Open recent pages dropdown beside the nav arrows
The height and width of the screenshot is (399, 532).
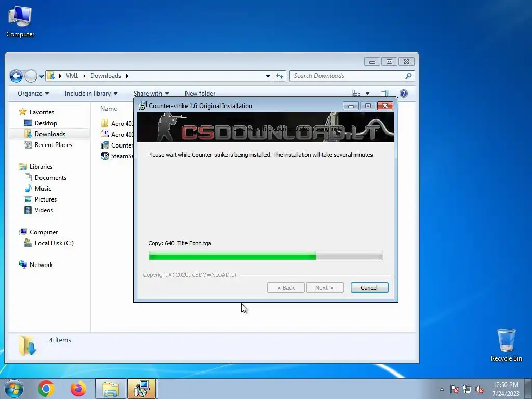point(41,76)
